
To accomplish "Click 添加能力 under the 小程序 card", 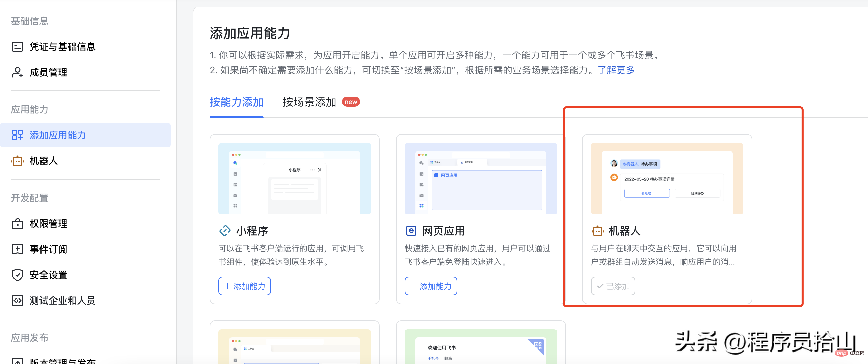I will tap(244, 286).
